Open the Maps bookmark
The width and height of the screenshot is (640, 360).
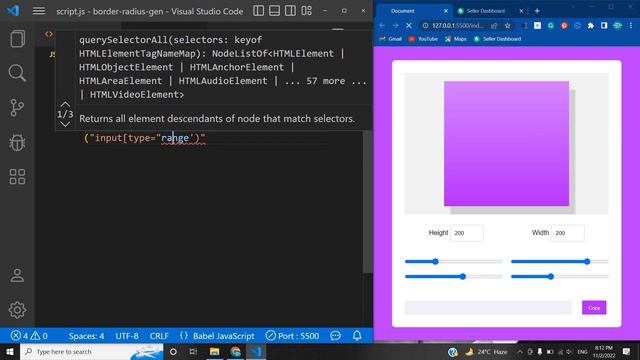456,39
